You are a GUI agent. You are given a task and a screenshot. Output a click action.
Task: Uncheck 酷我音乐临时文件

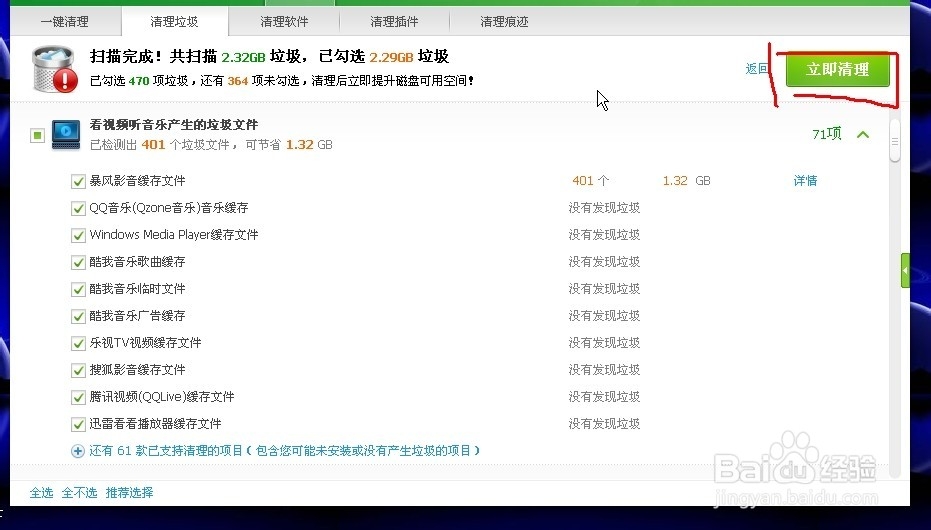click(x=78, y=289)
